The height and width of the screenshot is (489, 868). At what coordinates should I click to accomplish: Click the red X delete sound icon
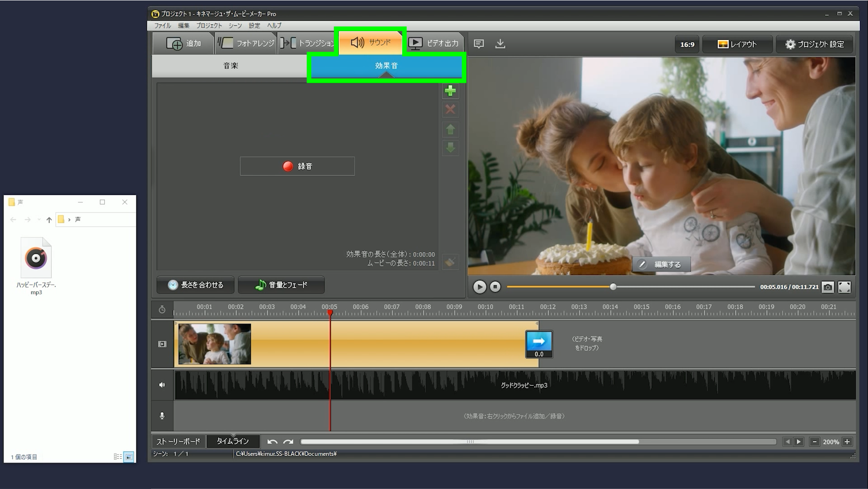tap(450, 109)
